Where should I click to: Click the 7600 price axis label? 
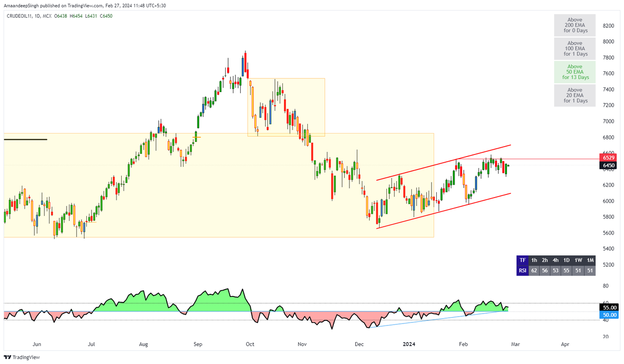[609, 73]
